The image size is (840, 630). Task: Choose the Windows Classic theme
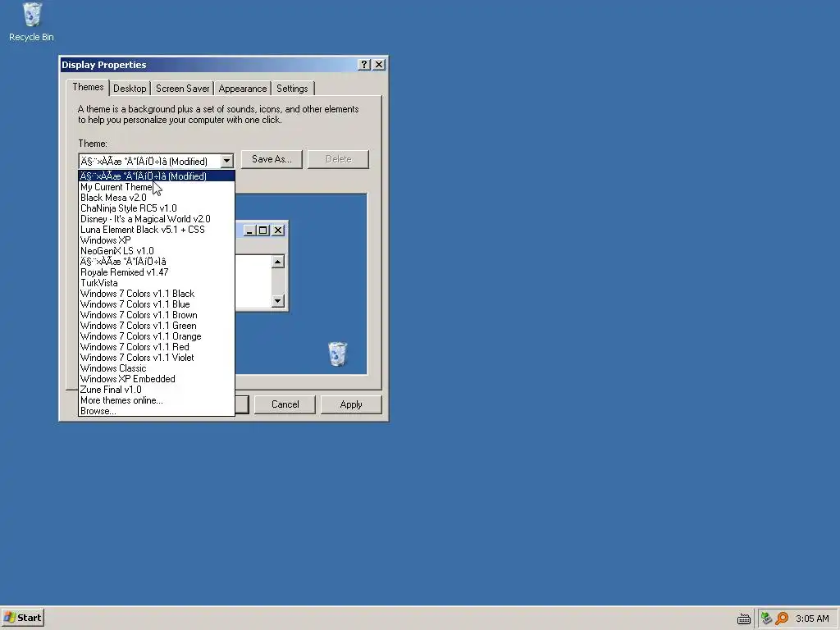(157, 368)
